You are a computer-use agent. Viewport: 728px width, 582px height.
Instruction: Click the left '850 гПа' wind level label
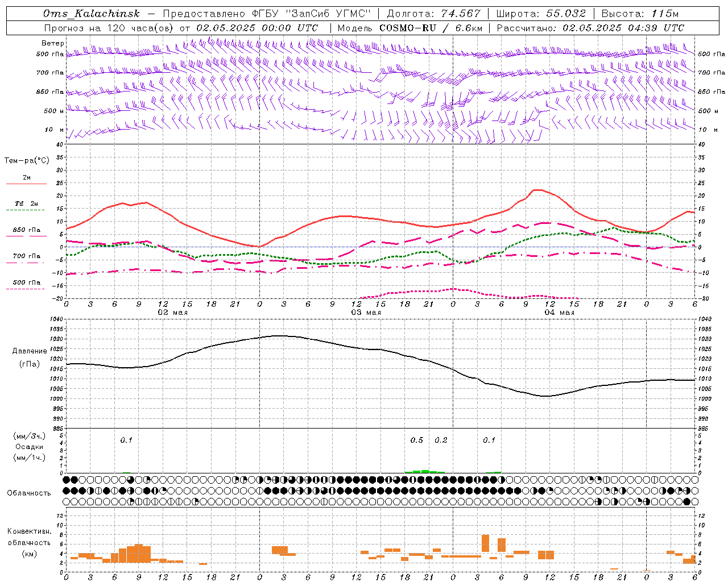[50, 92]
